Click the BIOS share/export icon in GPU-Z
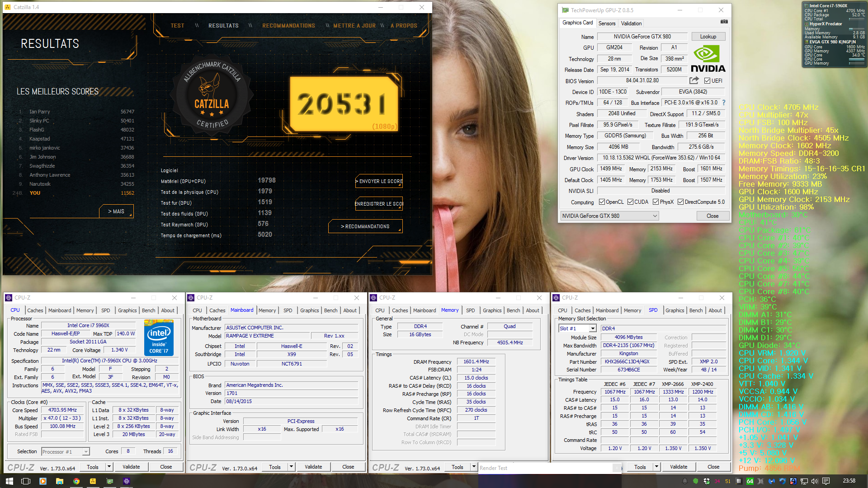The width and height of the screenshot is (868, 488). pyautogui.click(x=694, y=80)
